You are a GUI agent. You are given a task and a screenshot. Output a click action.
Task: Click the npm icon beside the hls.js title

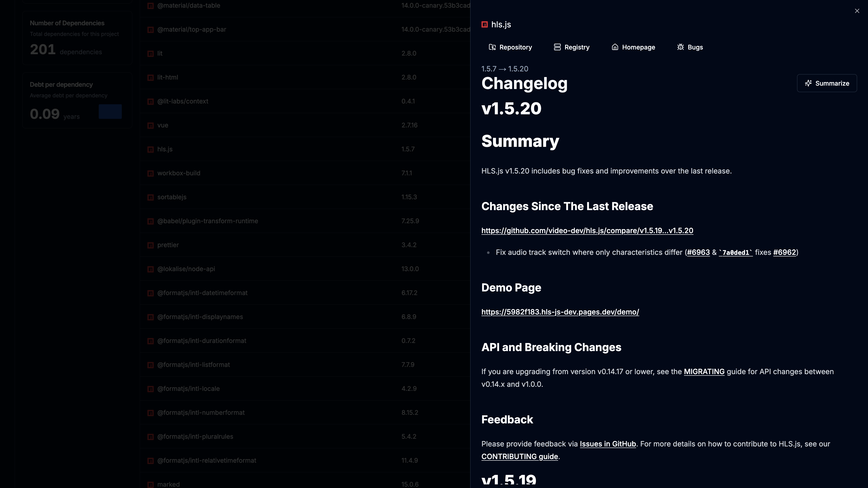[x=485, y=24]
